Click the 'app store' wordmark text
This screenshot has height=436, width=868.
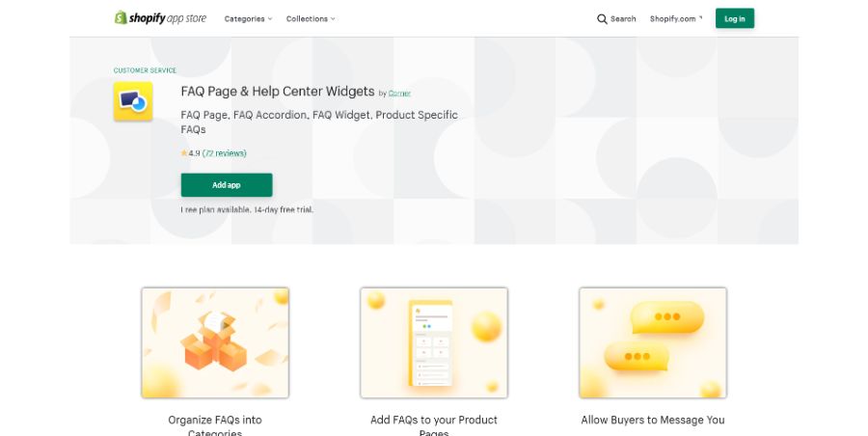coord(186,18)
